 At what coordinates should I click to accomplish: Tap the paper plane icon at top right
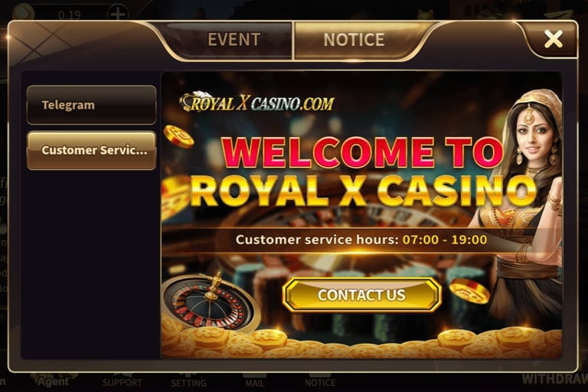tap(558, 15)
